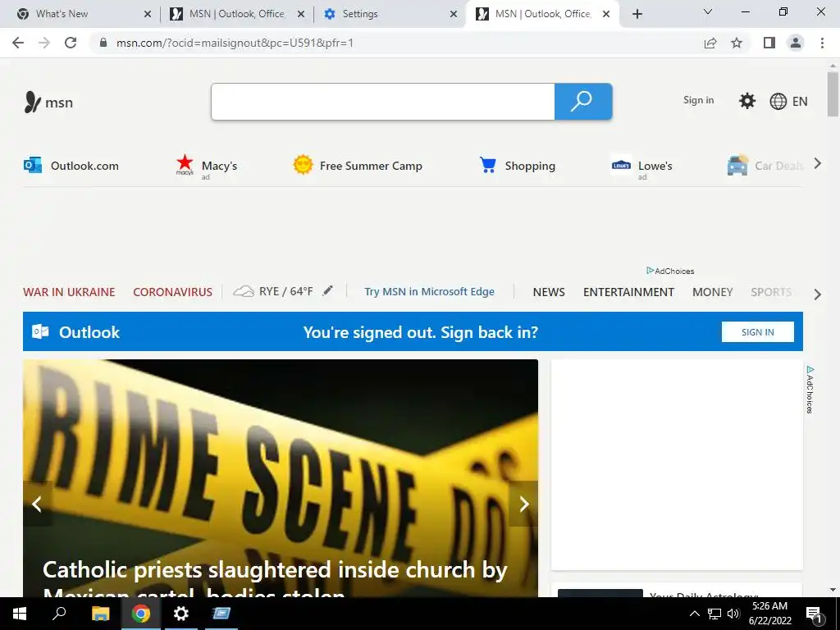Click the taskbar clock showing 5:26 AM
Viewport: 840px width, 630px height.
click(769, 614)
